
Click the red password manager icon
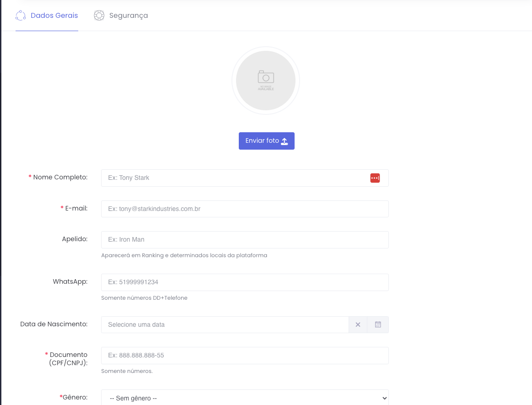375,178
